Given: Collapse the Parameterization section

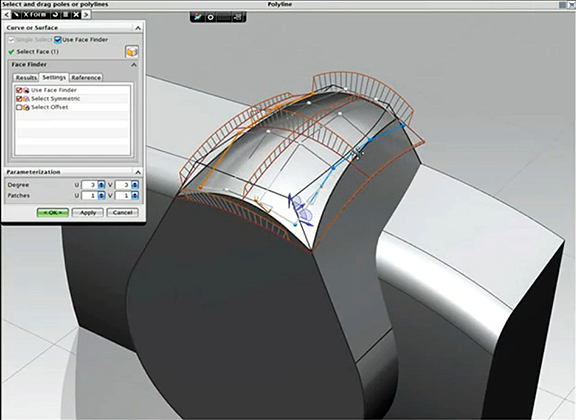Looking at the screenshot, I should 138,172.
